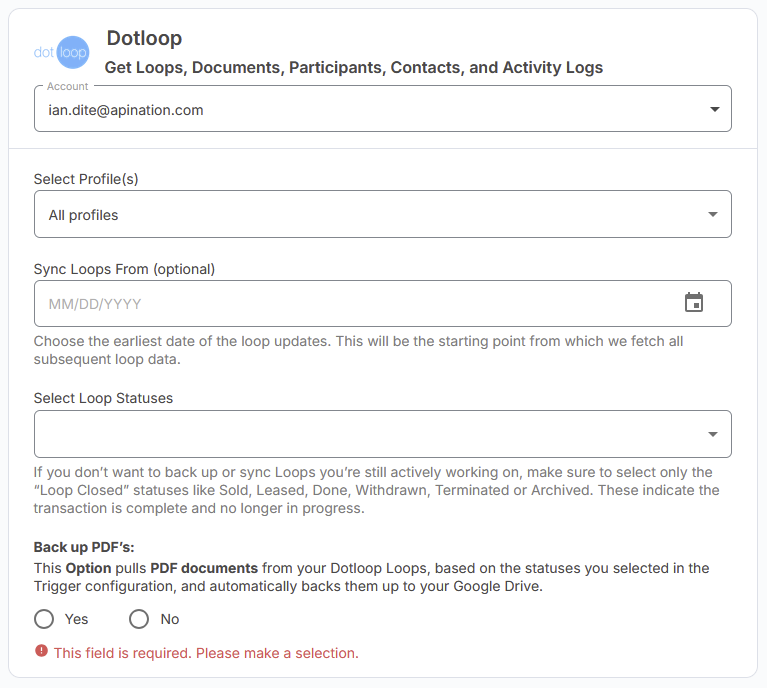767x688 pixels.
Task: Click the "Back up PDF's:" heading
Action: [x=84, y=547]
